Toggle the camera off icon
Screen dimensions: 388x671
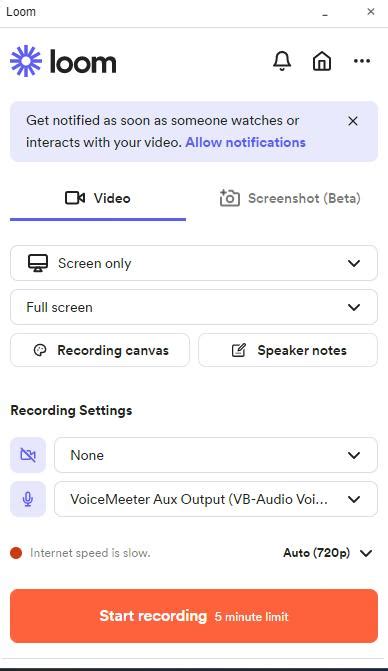pyautogui.click(x=28, y=455)
